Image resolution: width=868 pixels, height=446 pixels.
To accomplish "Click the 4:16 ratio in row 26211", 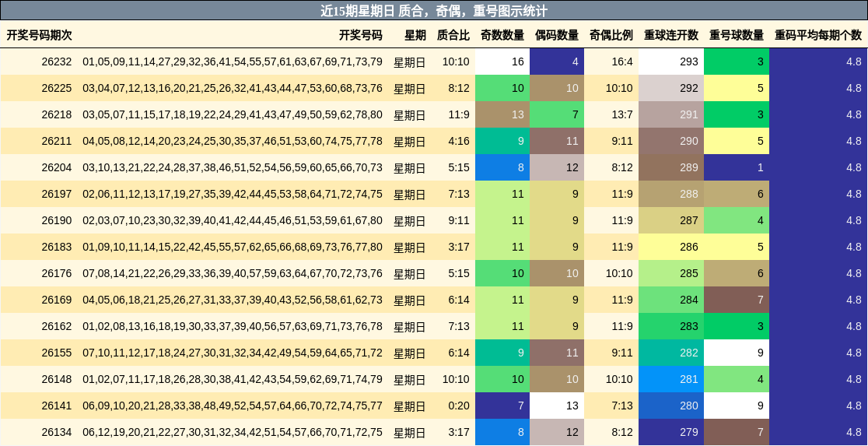I will tap(459, 142).
